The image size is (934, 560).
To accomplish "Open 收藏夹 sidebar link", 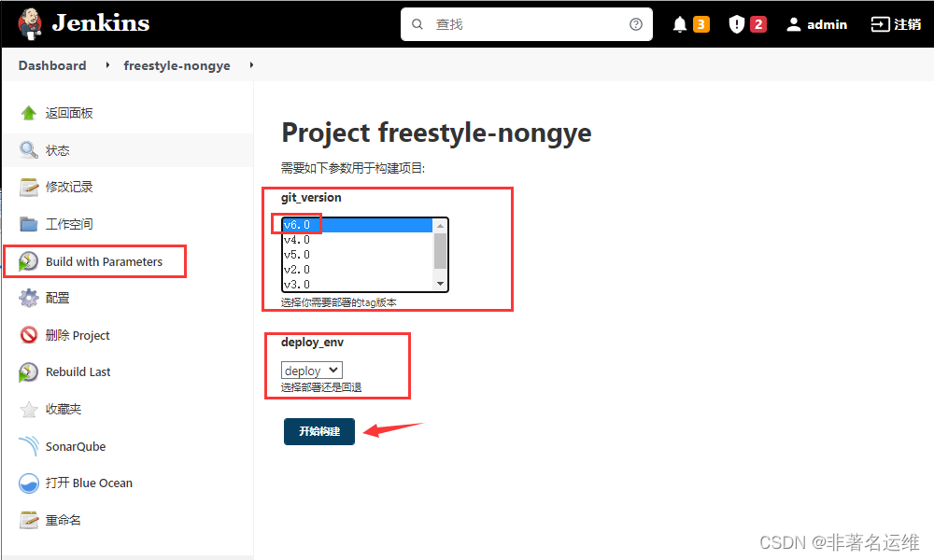I will click(64, 409).
